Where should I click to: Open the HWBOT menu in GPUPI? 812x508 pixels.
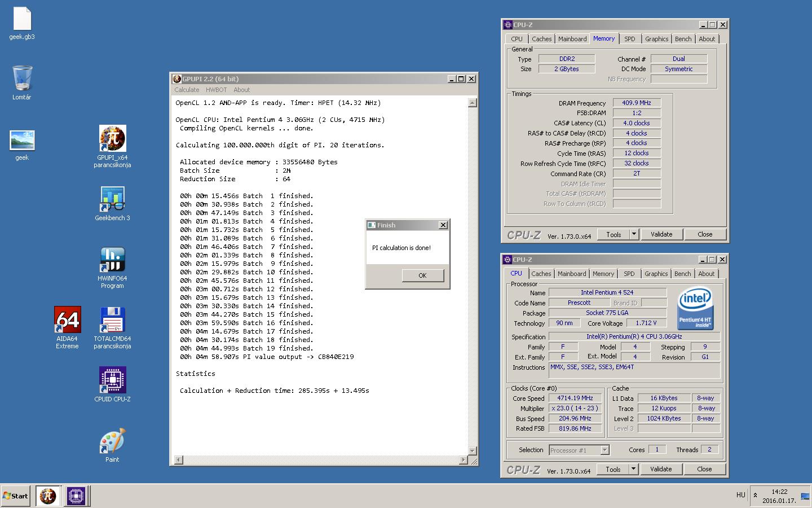coord(216,90)
